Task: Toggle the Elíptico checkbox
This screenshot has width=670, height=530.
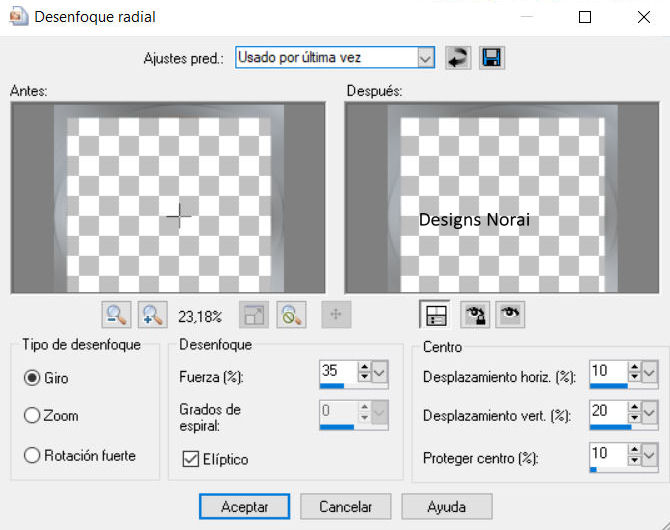Action: pos(191,459)
